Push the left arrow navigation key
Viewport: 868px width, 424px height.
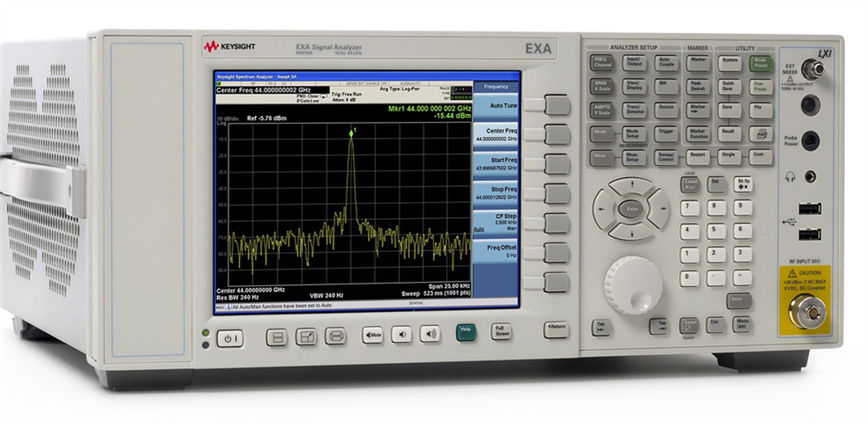[x=603, y=208]
